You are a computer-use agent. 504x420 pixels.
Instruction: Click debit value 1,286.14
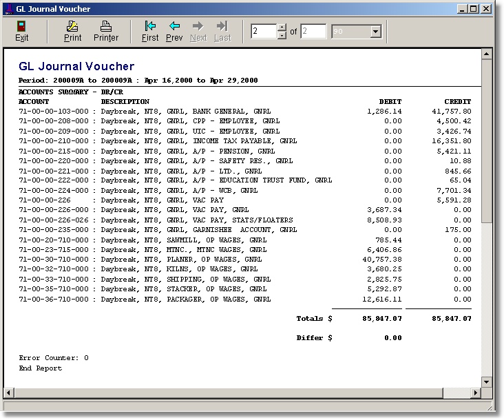(x=384, y=112)
